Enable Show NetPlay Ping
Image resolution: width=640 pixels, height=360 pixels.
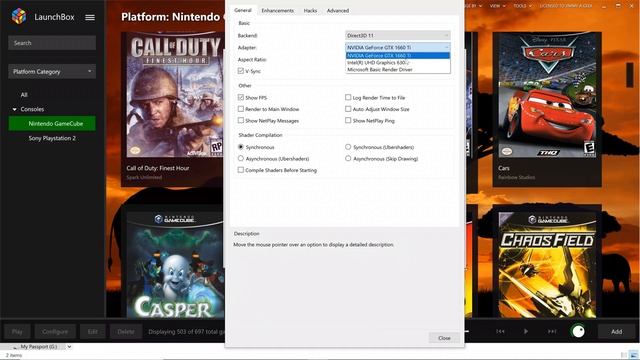click(x=348, y=120)
